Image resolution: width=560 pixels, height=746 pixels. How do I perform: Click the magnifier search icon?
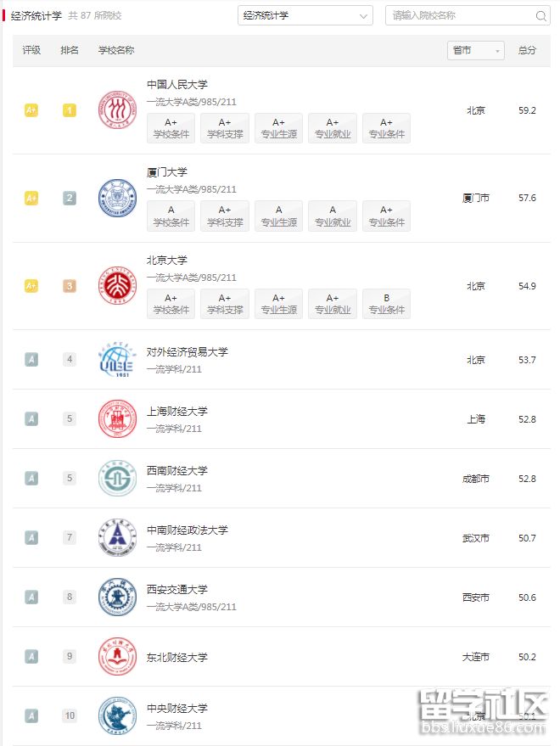[x=540, y=15]
